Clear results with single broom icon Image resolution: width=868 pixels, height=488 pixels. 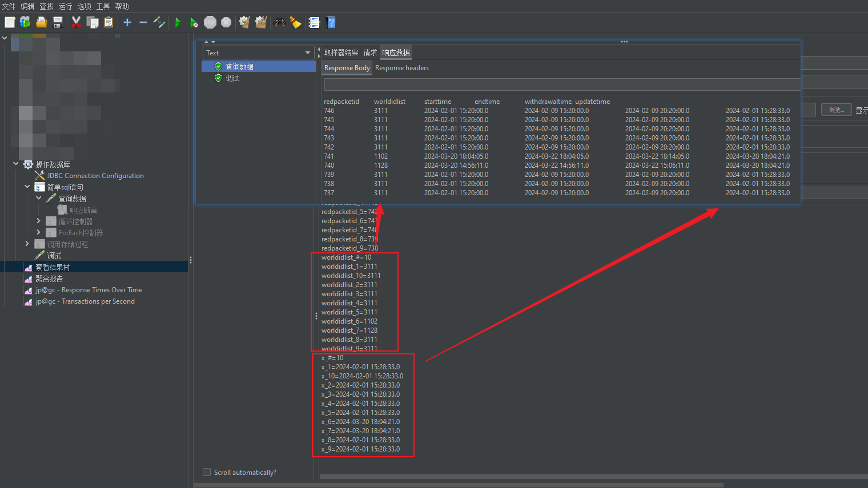[244, 22]
